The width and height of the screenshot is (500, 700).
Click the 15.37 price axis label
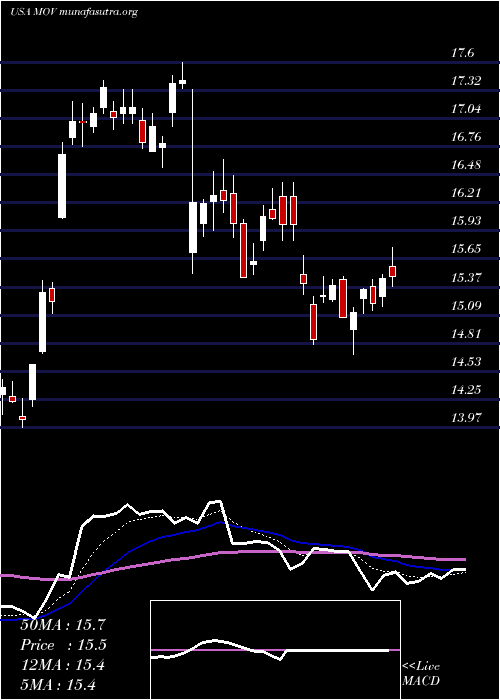coord(466,278)
